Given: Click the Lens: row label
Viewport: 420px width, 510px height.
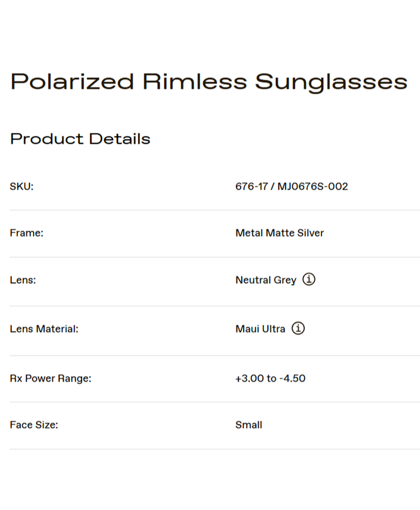Looking at the screenshot, I should coord(23,280).
